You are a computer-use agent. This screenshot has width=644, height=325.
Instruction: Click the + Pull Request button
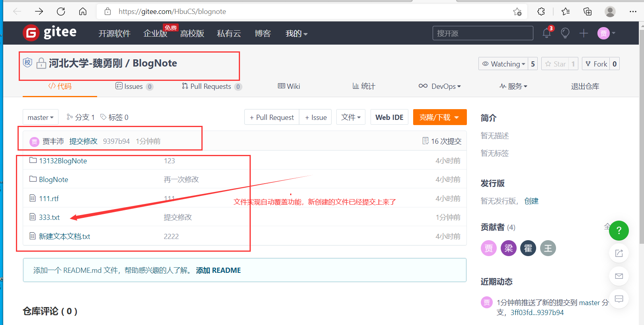coord(272,117)
